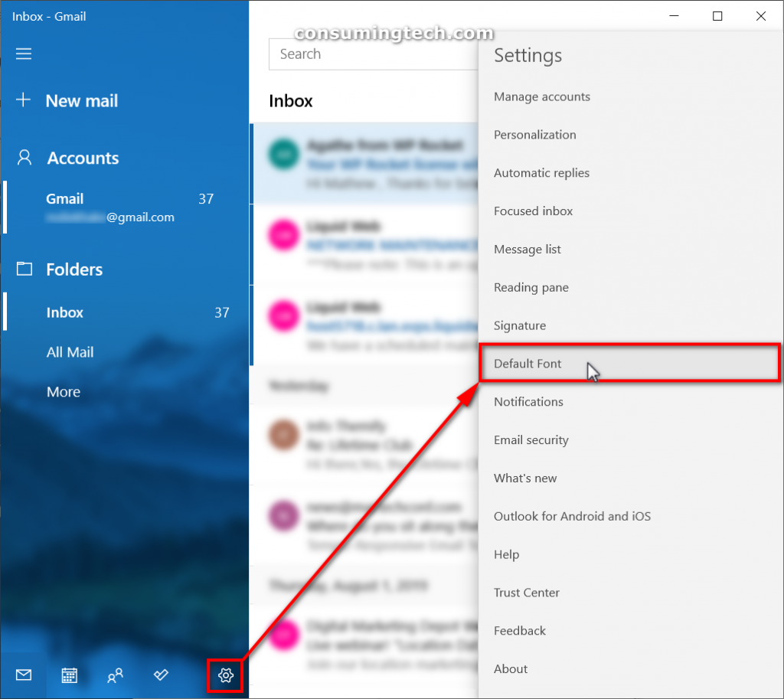Open Focused inbox settings
This screenshot has height=699, width=784.
point(533,211)
